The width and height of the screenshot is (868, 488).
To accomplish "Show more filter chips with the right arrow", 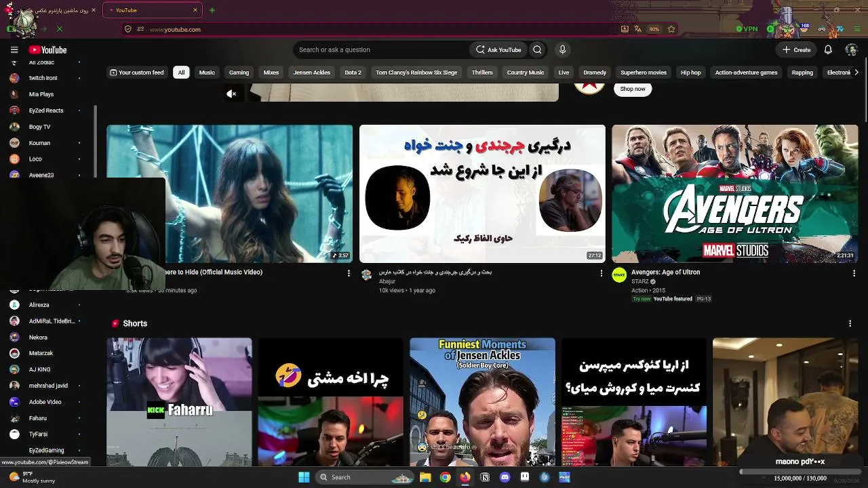I will click(856, 73).
